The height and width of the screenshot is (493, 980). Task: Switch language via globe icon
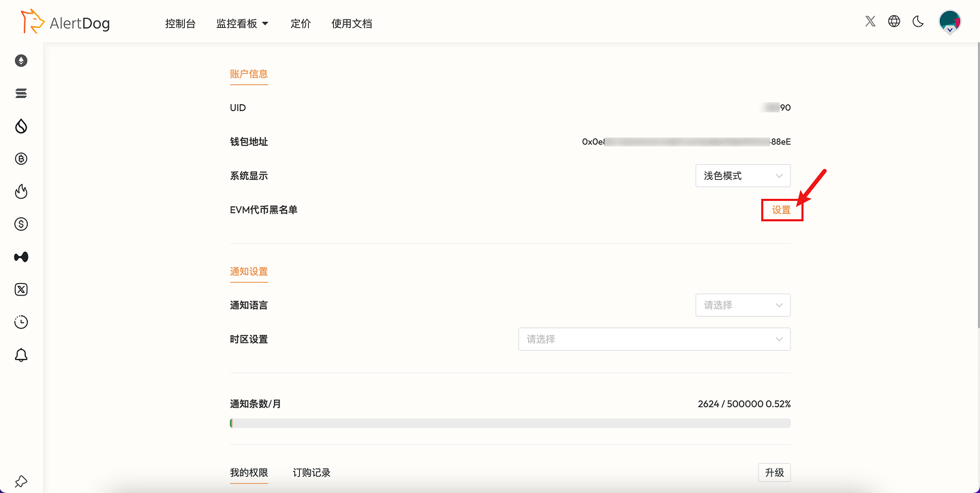point(893,21)
